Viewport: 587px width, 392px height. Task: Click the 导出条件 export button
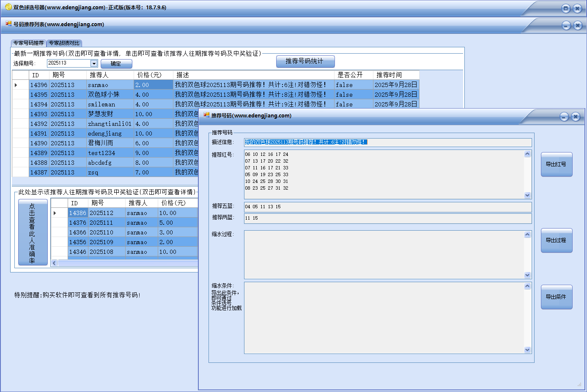[x=556, y=297]
